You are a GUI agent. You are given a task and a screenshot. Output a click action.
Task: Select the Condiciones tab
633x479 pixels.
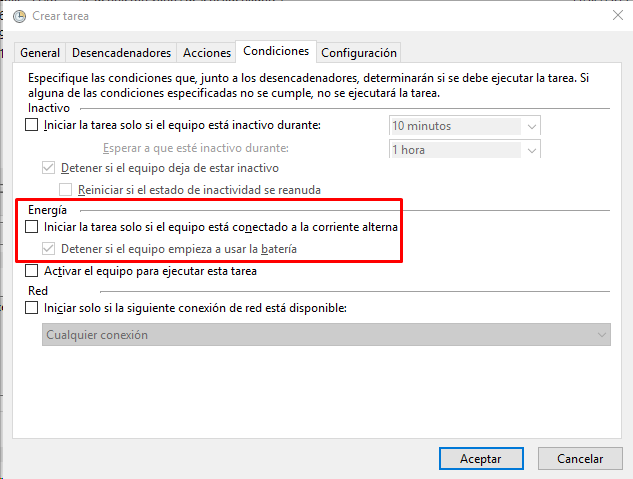[x=276, y=51]
